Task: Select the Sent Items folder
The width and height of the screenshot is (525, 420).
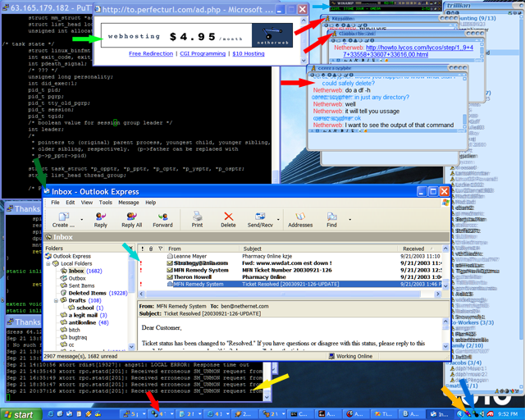Action: [77, 285]
